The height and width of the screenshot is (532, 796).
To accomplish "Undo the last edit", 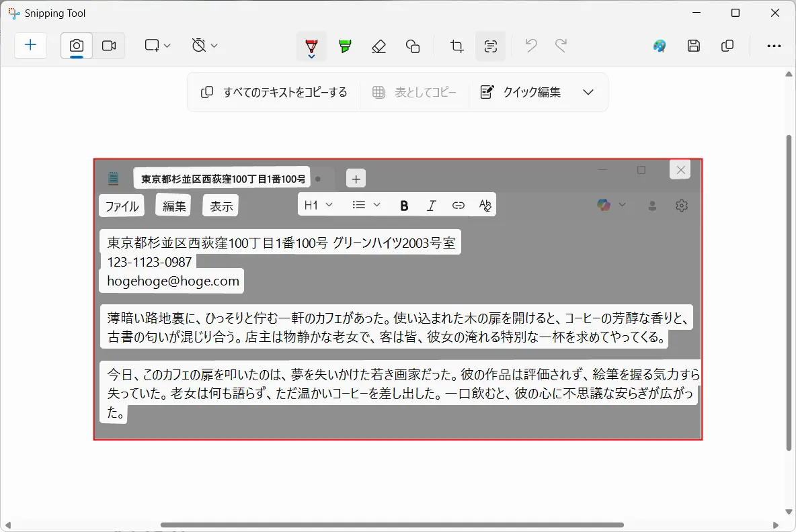I will click(x=531, y=46).
